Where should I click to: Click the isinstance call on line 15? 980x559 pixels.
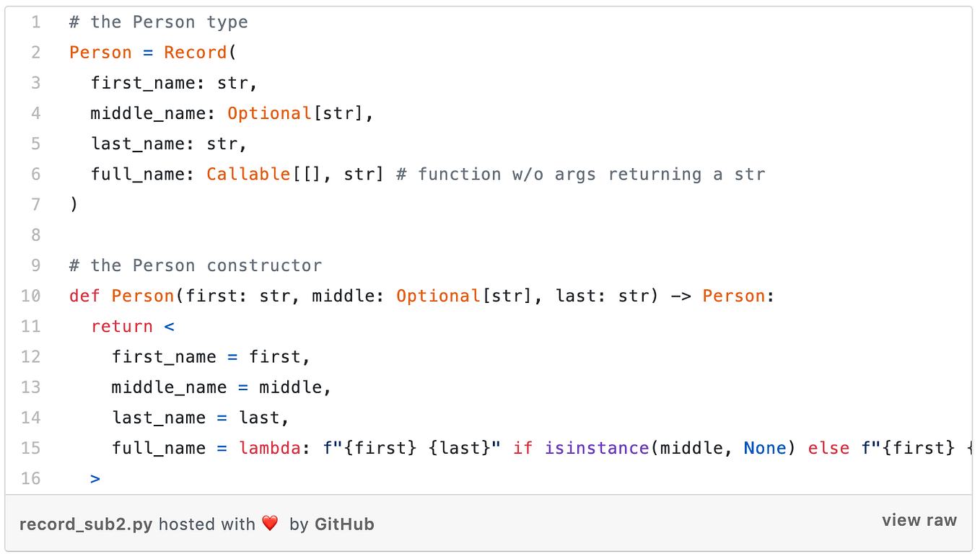coord(597,448)
